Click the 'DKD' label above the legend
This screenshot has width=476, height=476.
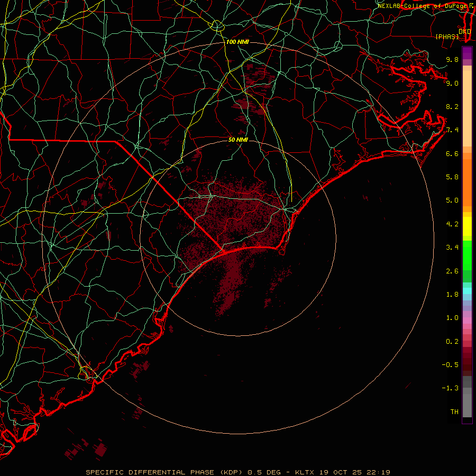pos(464,31)
